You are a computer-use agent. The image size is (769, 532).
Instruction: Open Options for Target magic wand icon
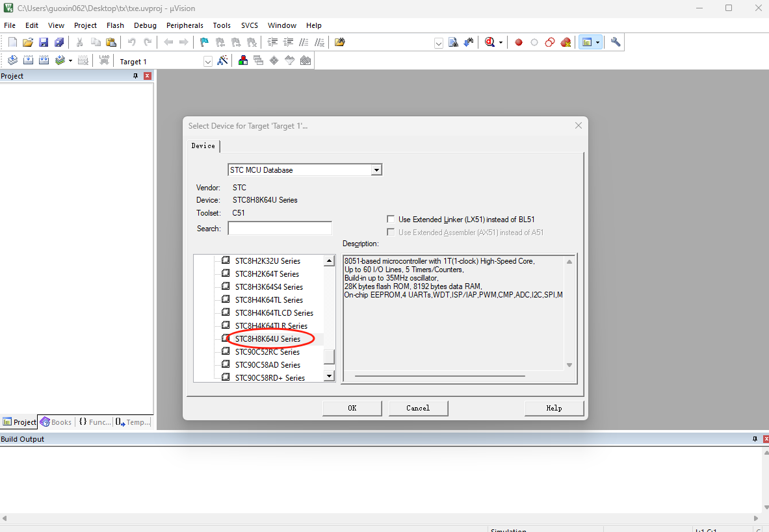pyautogui.click(x=222, y=60)
